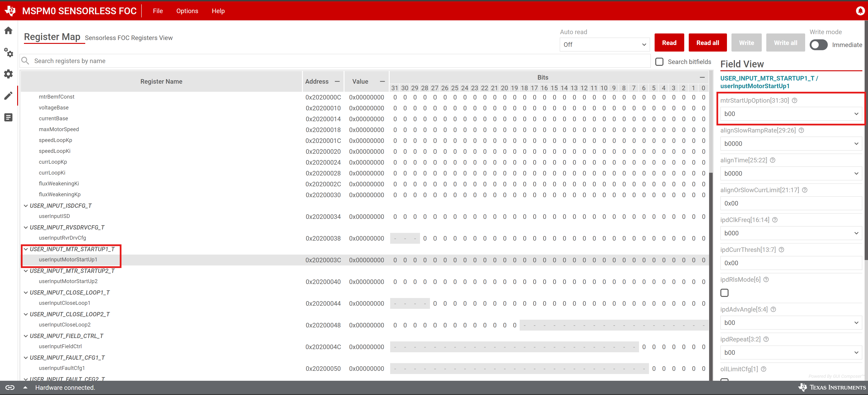Open the settings gear sidebar icon
This screenshot has width=868, height=395.
click(x=8, y=74)
